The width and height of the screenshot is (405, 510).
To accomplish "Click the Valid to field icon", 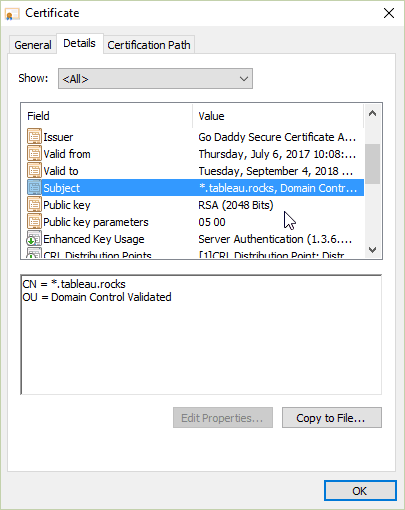I will tap(34, 171).
